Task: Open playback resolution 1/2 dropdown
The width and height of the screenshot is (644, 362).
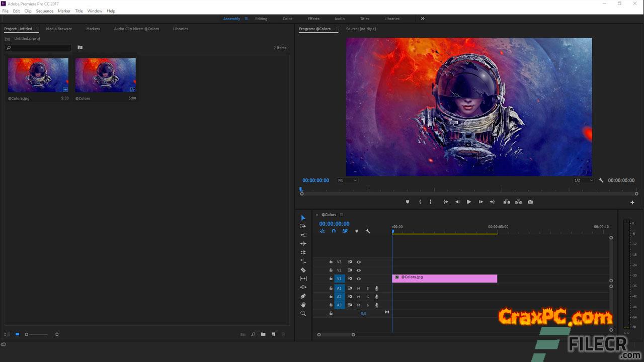Action: coord(584,180)
